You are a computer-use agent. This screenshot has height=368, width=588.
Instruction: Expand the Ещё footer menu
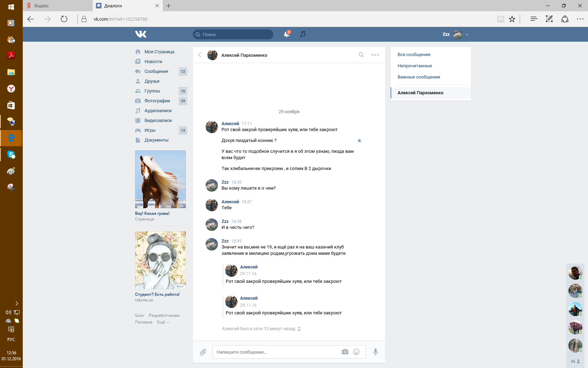point(163,322)
